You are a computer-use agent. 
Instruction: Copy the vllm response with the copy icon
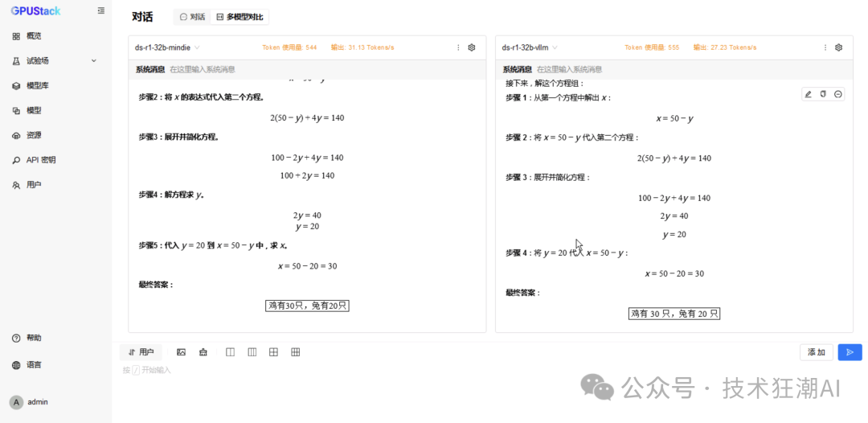click(823, 94)
